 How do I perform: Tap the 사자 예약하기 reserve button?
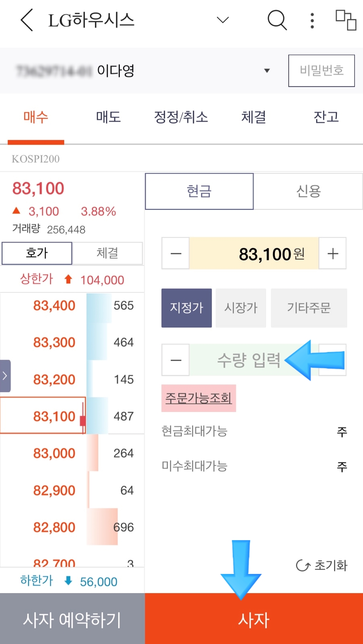click(72, 619)
